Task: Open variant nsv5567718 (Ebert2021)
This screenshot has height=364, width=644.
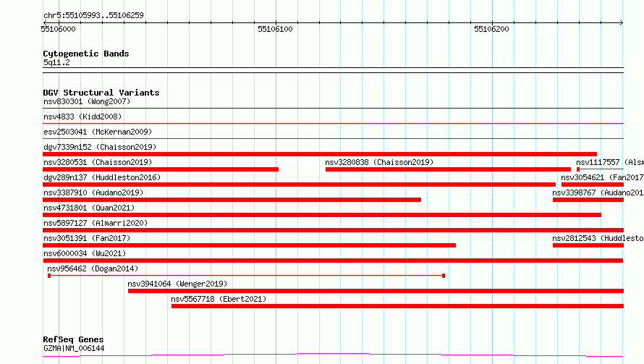Action: pyautogui.click(x=219, y=299)
